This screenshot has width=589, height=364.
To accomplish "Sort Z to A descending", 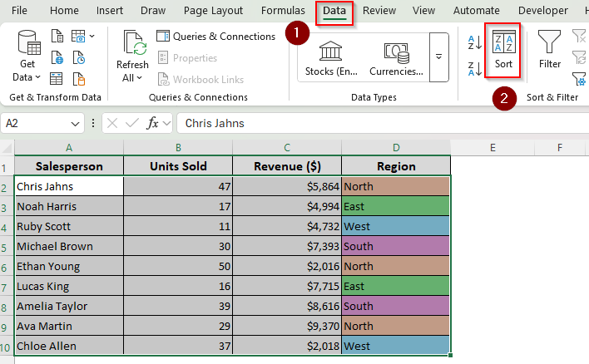I will (474, 69).
